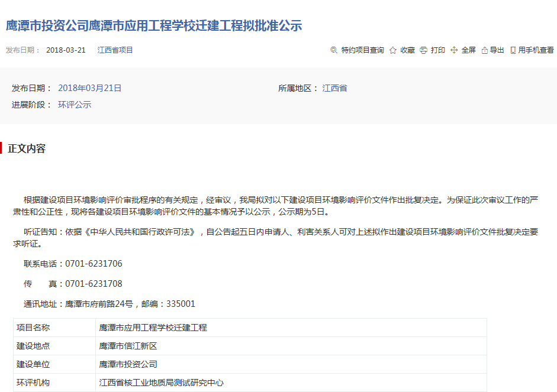The width and height of the screenshot is (557, 392).
Task: Click the 项目名称 table cell
Action: pyautogui.click(x=54, y=328)
